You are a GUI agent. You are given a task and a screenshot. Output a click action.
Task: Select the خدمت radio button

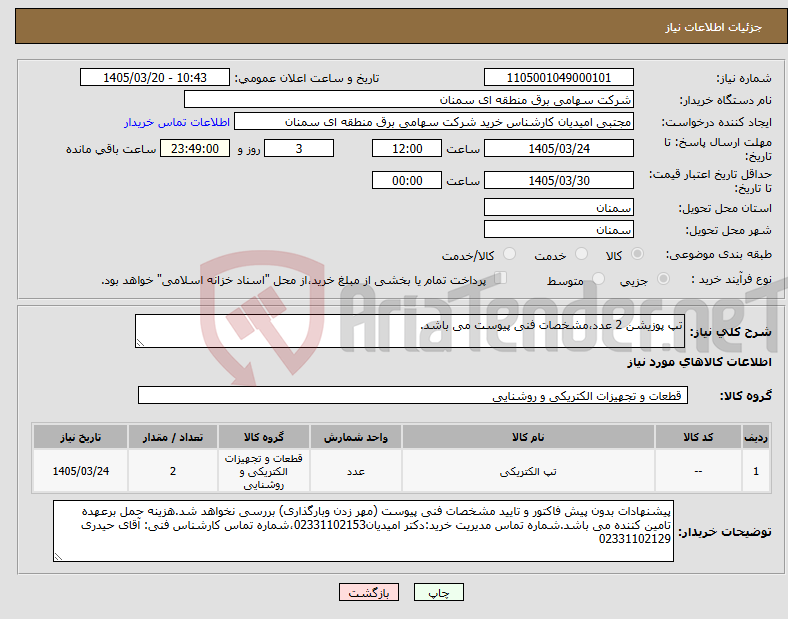point(581,254)
